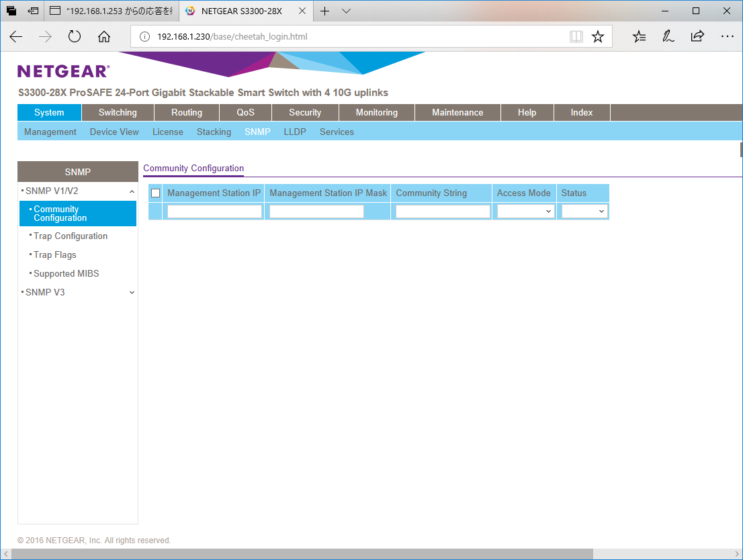Go to the Services submenu
Image resolution: width=743 pixels, height=560 pixels.
click(x=337, y=132)
